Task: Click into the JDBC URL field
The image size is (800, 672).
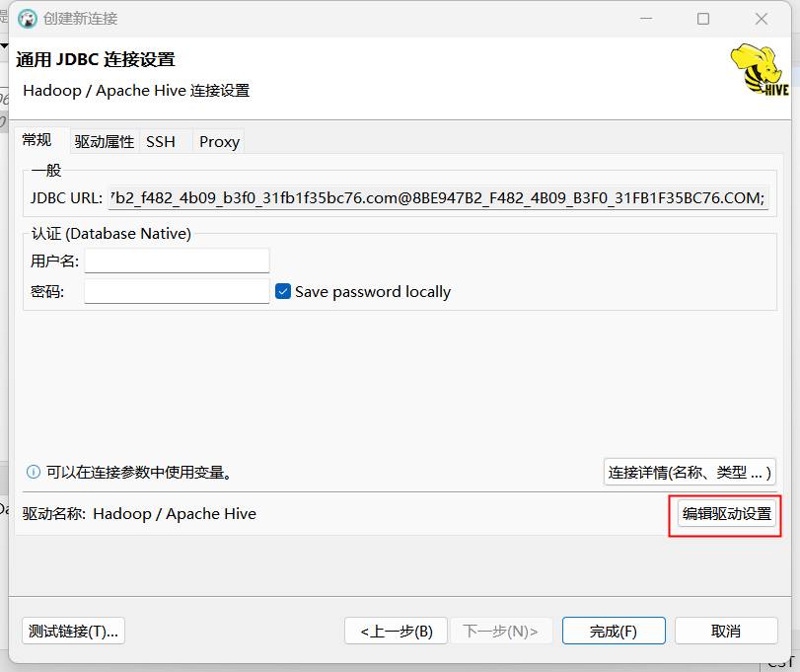Action: click(438, 198)
